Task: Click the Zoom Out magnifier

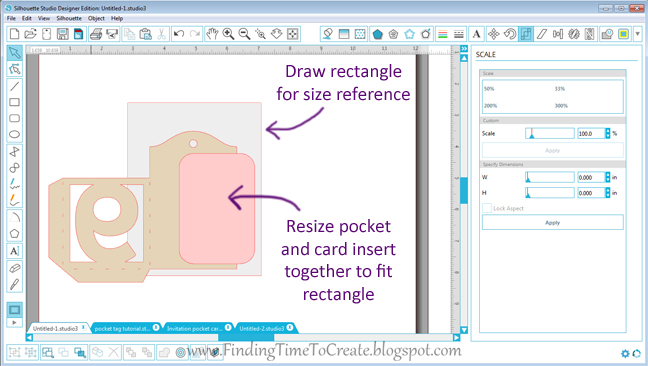Action: click(244, 34)
